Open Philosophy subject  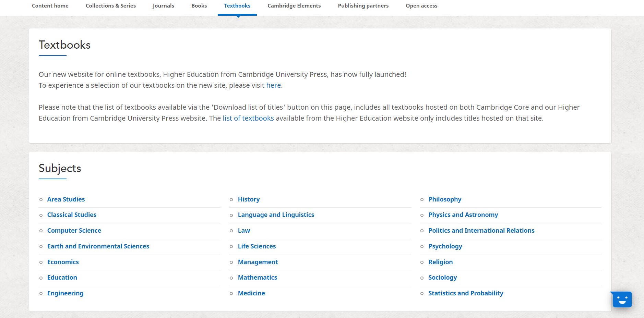point(445,199)
